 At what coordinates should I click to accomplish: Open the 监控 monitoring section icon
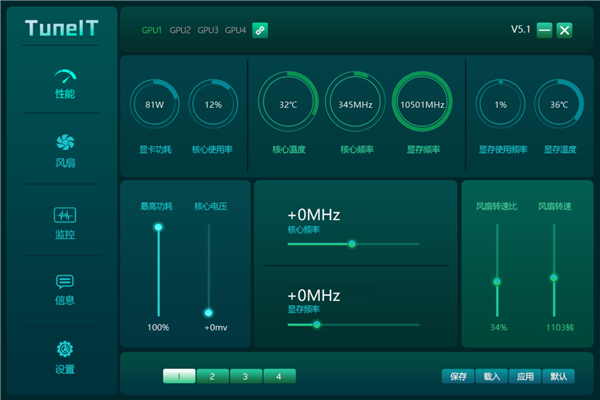coord(65,215)
